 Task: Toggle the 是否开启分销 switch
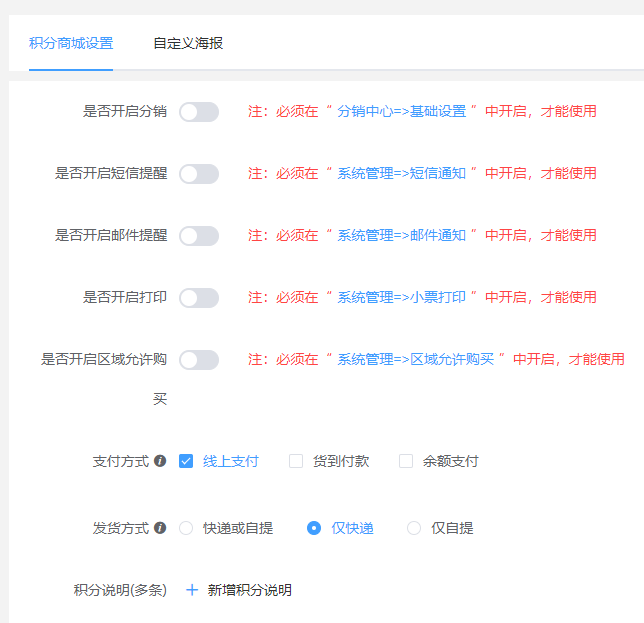click(x=198, y=112)
